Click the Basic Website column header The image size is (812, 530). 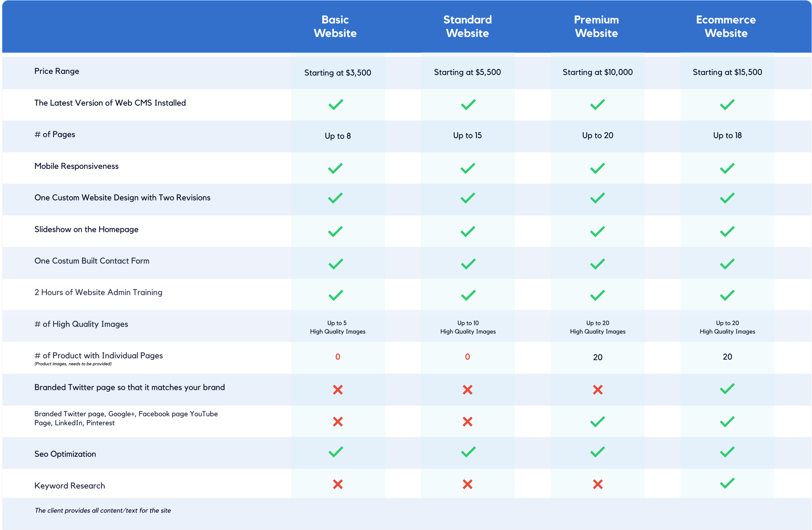pos(335,26)
